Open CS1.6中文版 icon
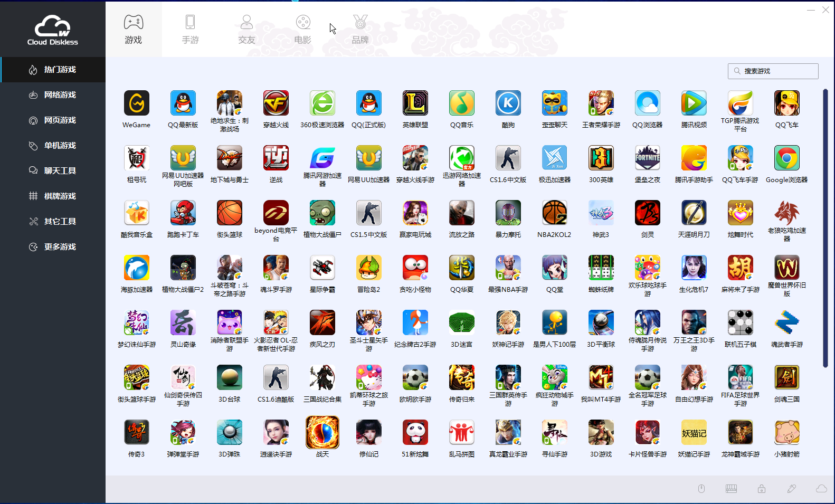The width and height of the screenshot is (835, 504). [508, 158]
